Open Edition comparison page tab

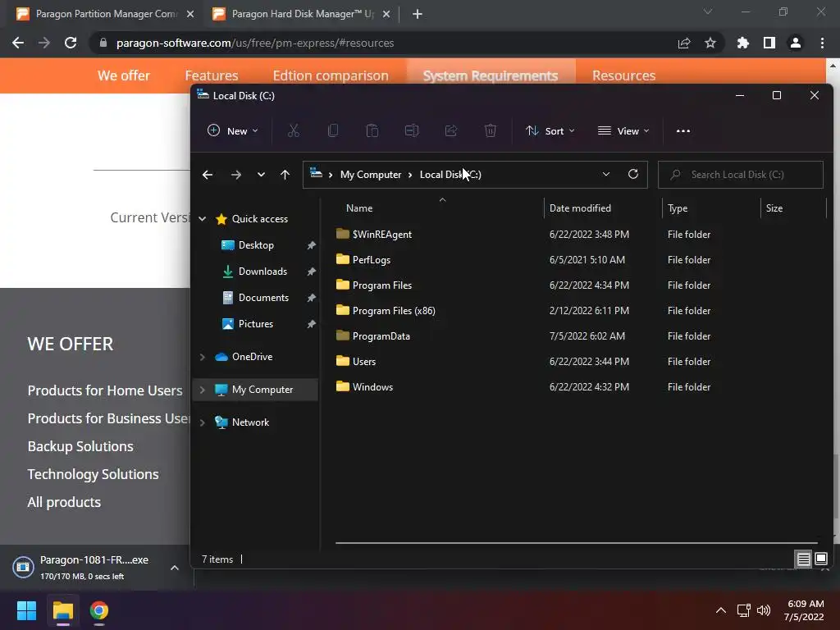[331, 75]
